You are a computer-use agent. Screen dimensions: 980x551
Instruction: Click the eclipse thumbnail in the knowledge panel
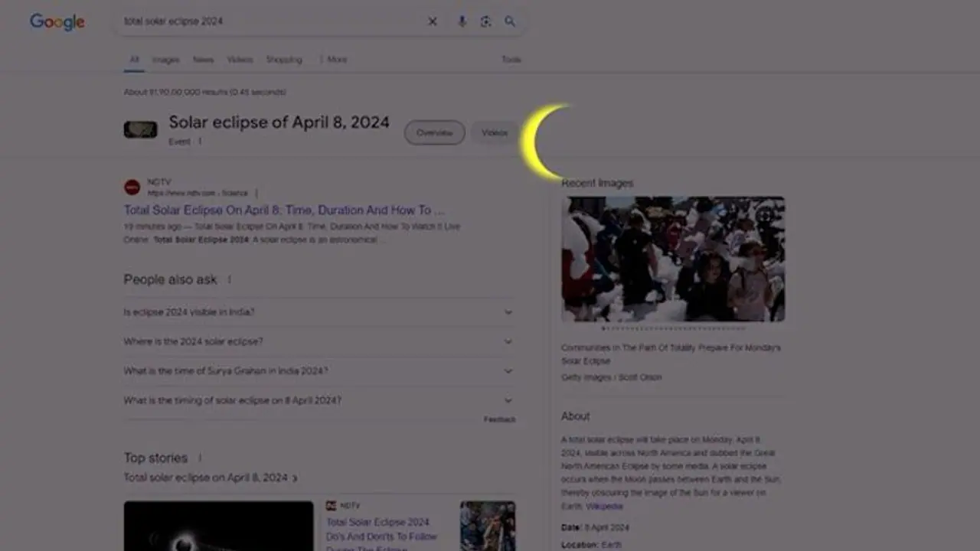click(140, 129)
